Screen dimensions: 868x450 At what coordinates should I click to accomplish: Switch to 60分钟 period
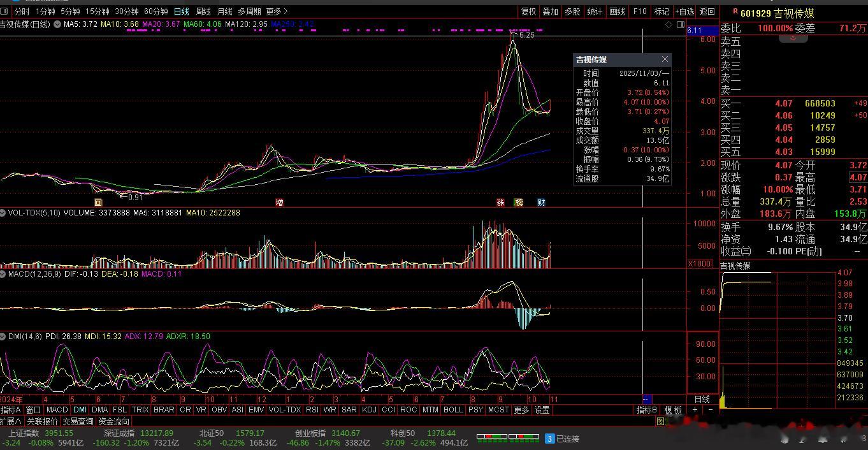(x=156, y=11)
